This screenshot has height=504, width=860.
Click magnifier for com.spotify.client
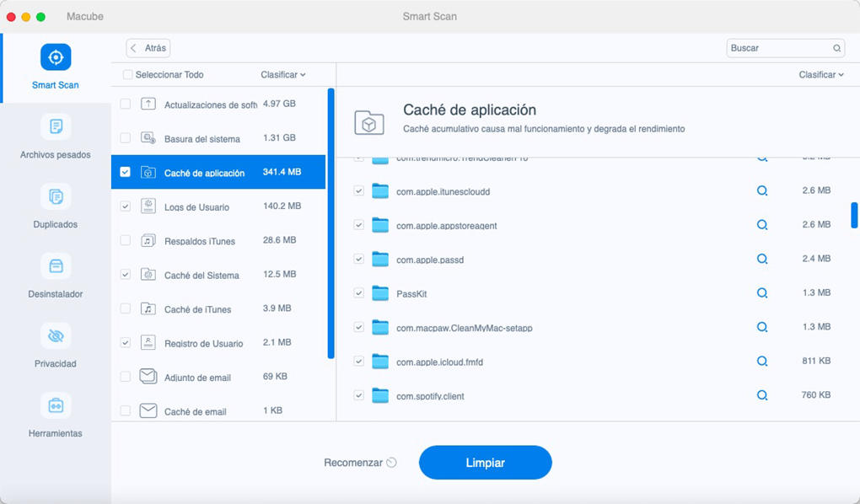tap(762, 395)
